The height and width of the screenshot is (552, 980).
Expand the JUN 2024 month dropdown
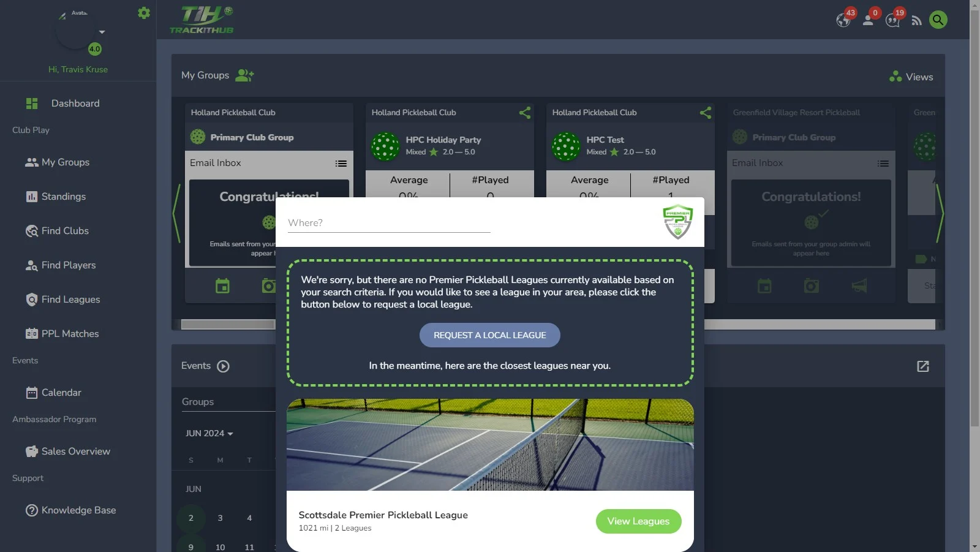click(209, 434)
